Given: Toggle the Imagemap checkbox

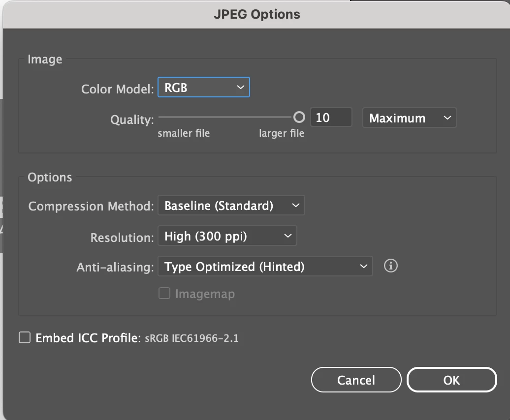Looking at the screenshot, I should (x=164, y=294).
